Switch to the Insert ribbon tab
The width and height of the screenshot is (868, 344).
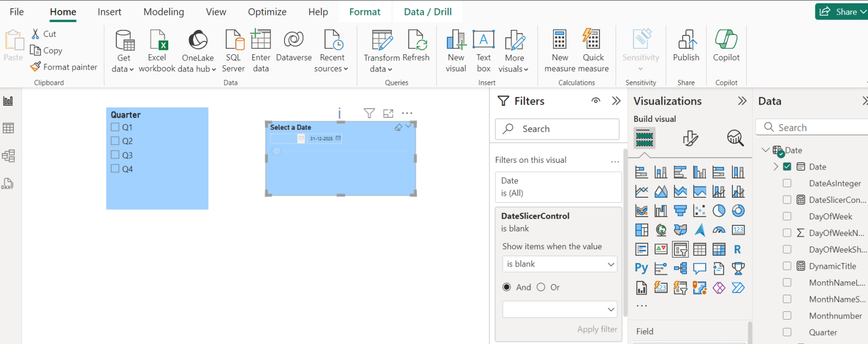(110, 12)
